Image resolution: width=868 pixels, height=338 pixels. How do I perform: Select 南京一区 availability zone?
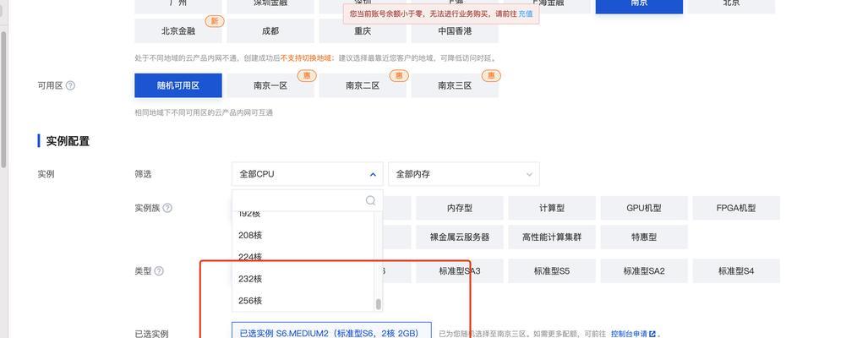pos(270,85)
